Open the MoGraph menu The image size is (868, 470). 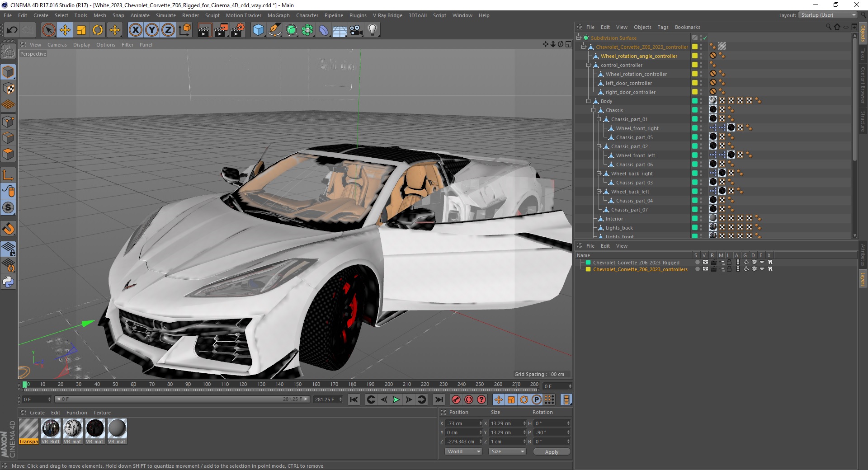coord(278,15)
